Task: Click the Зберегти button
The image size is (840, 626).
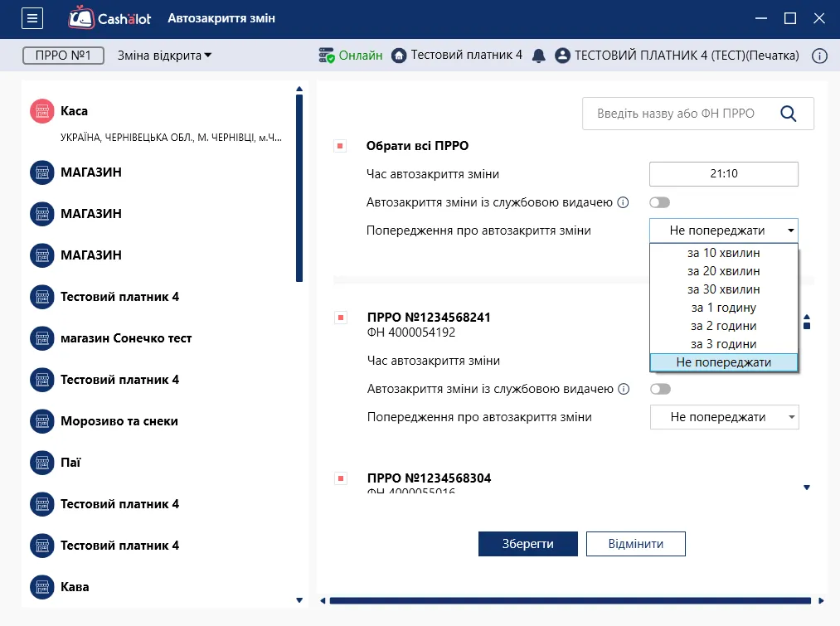Action: click(x=527, y=544)
